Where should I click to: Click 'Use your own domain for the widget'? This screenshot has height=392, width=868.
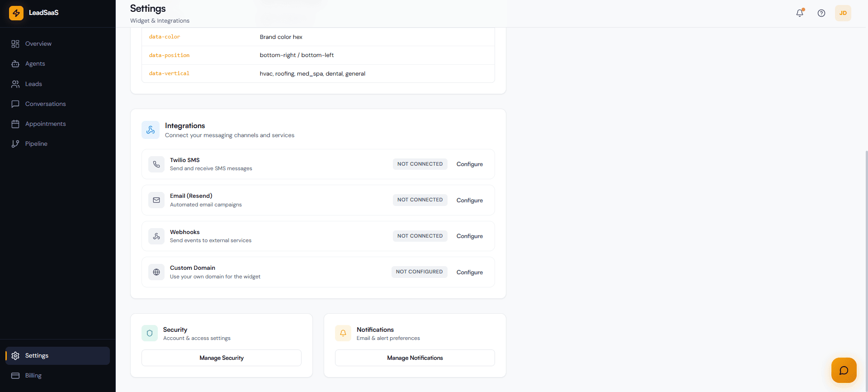pos(215,277)
